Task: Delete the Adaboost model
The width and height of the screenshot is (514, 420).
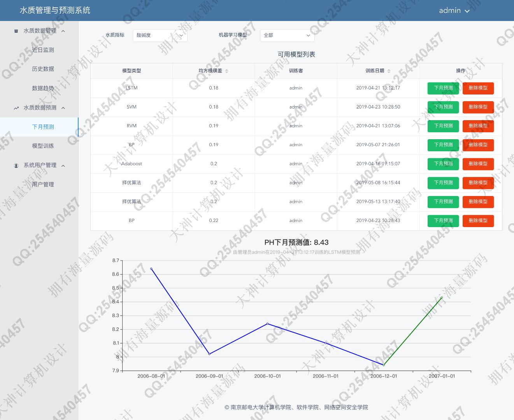Action: coord(478,164)
